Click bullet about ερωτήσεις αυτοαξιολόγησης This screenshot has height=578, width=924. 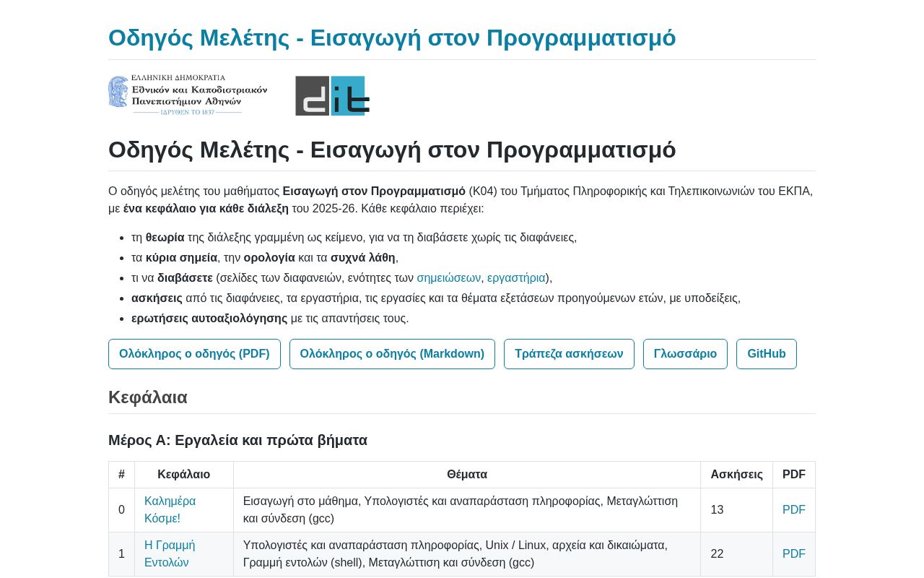pyautogui.click(x=270, y=318)
